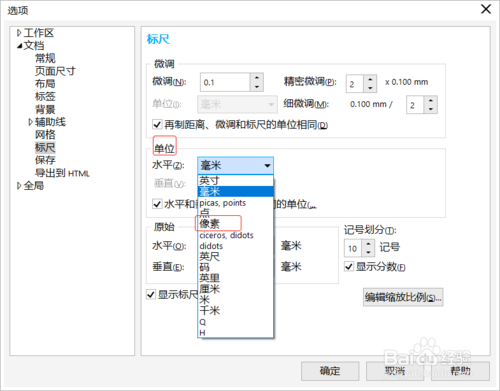This screenshot has height=391, width=500.
Task: Open the 背景 options page
Action: point(45,109)
